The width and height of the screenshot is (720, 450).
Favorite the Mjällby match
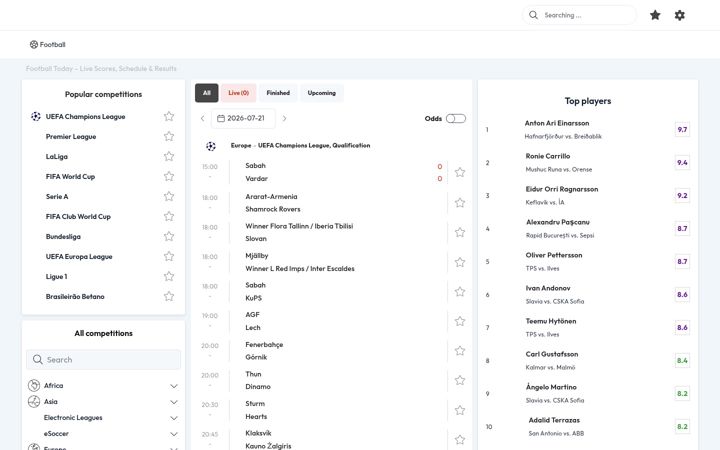[460, 262]
